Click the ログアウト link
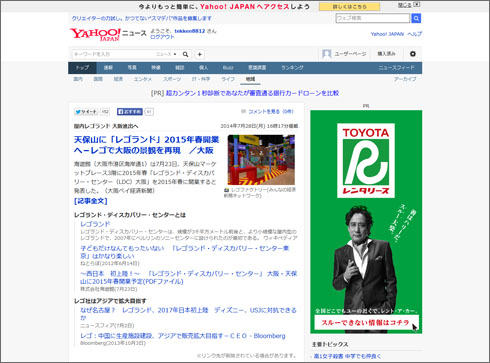Viewport: 490px width, 363px height. [162, 37]
